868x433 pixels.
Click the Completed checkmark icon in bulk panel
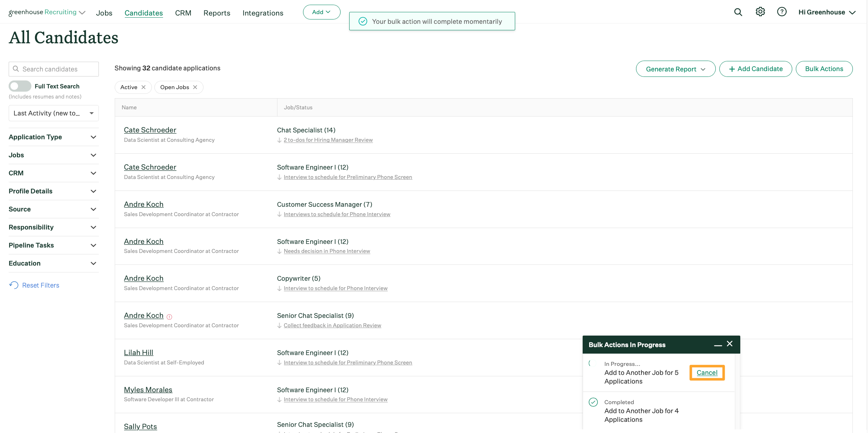[593, 402]
